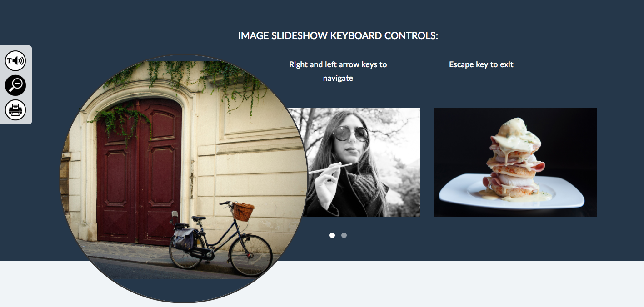Image resolution: width=644 pixels, height=307 pixels.
Task: Click the dark red wooden door in the photo
Action: [139, 172]
